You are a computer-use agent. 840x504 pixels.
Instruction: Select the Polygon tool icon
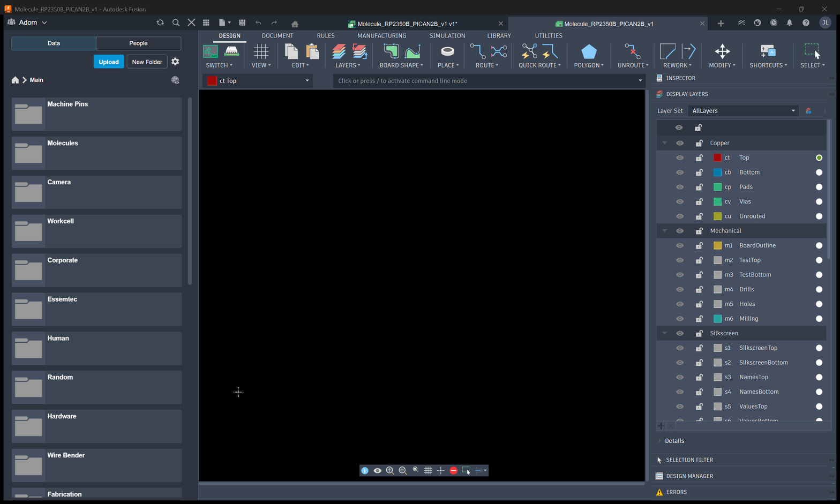589,52
